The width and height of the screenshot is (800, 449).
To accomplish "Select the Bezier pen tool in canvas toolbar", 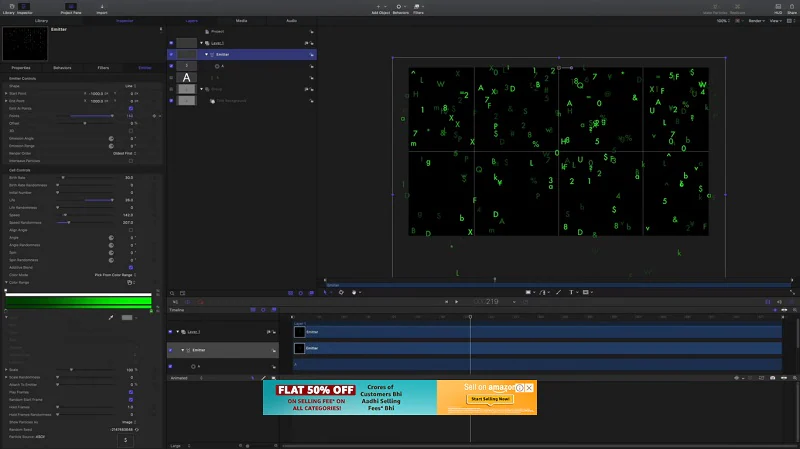I will (x=543, y=292).
